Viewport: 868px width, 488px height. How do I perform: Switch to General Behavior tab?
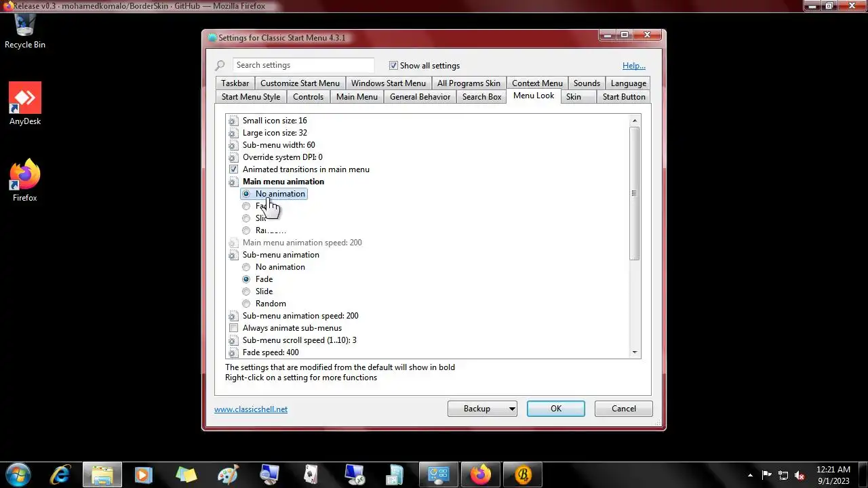[420, 97]
